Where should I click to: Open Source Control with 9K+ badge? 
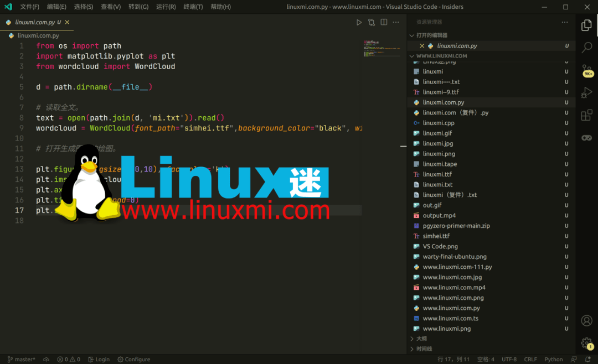click(x=586, y=70)
